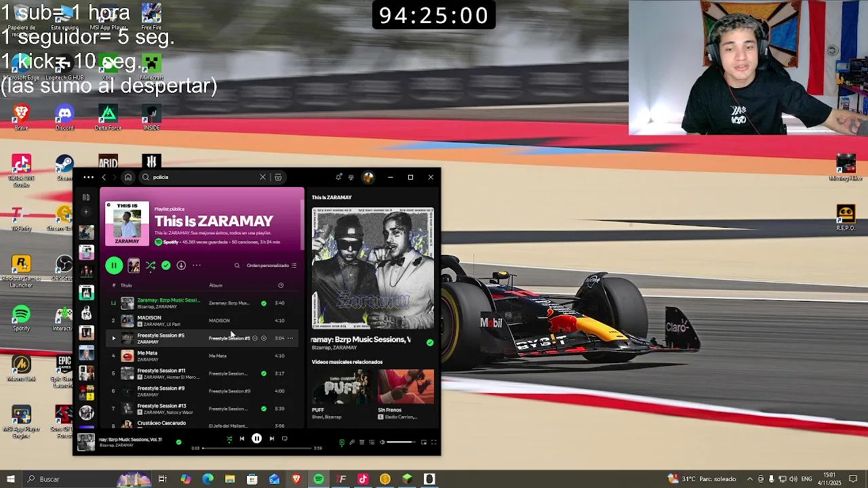Open the Spotify notifications bell

click(x=338, y=177)
